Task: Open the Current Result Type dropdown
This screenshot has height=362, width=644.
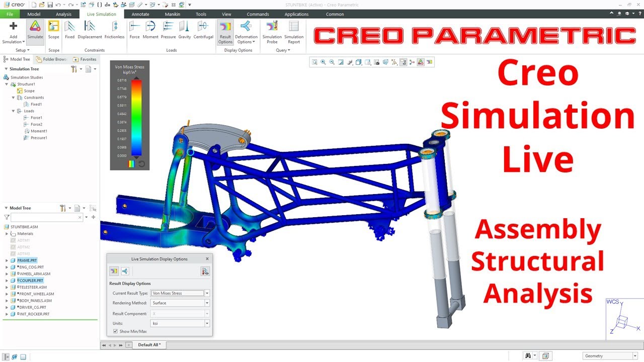Action: 207,293
